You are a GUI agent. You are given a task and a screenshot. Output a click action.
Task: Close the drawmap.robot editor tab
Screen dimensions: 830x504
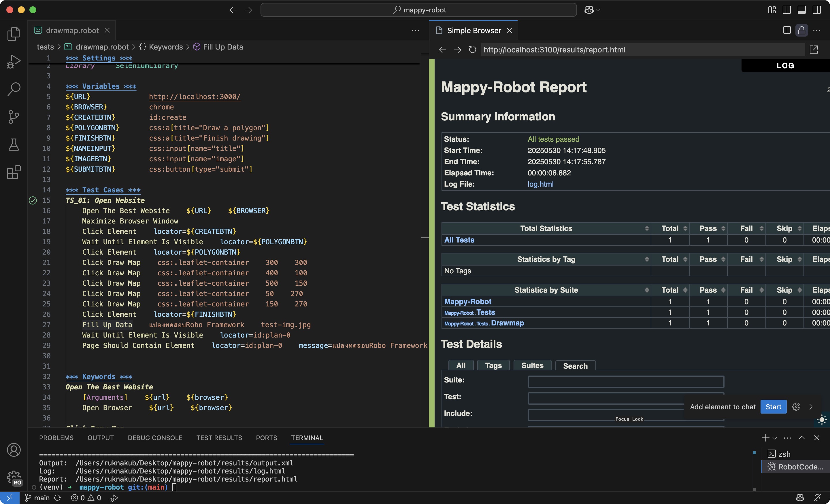pos(107,30)
